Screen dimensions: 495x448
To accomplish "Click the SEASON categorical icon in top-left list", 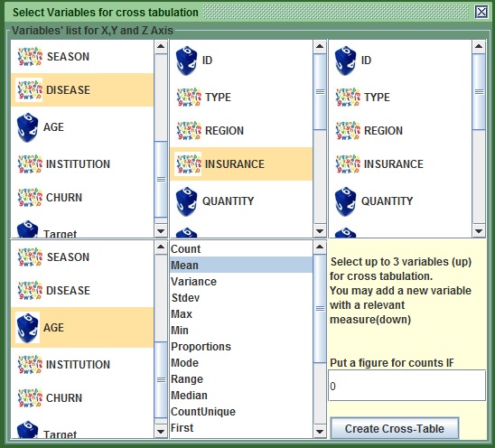I will (x=30, y=57).
